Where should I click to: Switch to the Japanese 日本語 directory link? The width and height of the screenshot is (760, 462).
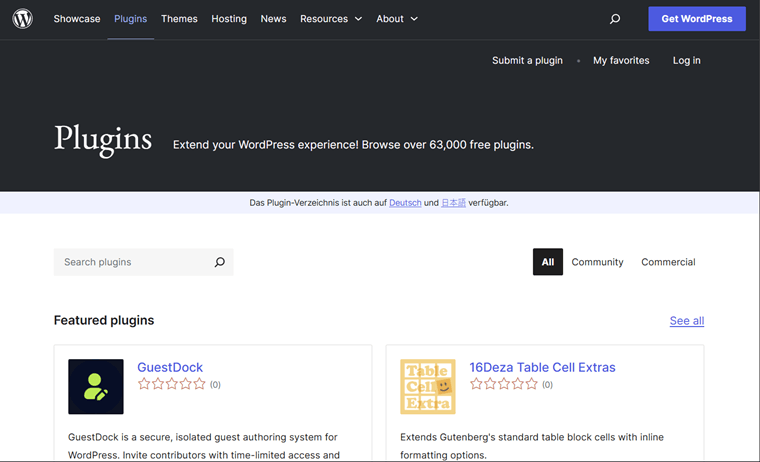point(453,203)
